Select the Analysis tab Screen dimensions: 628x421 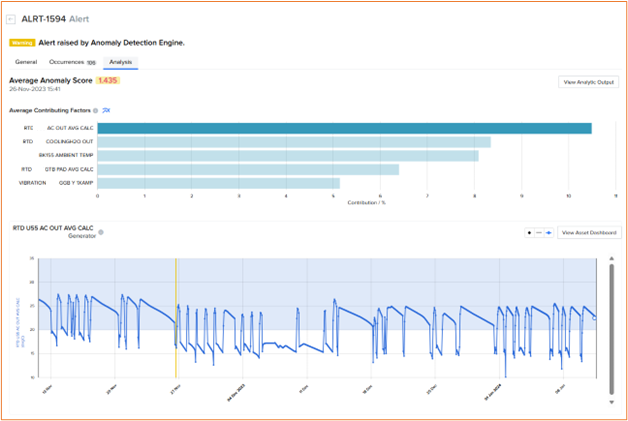point(121,62)
